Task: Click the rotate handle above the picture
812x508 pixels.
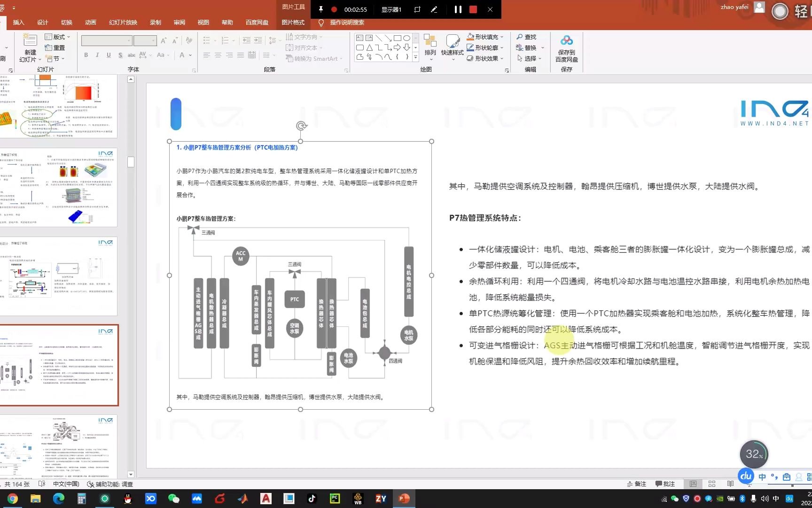Action: pos(302,126)
